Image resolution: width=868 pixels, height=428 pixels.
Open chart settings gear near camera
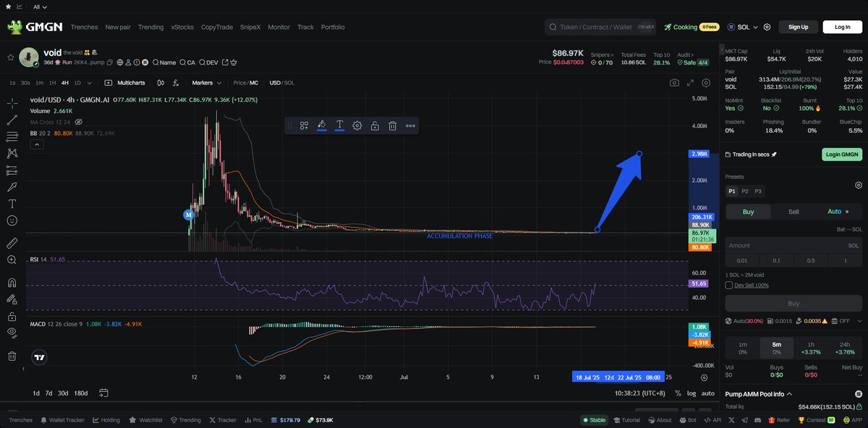tap(706, 83)
